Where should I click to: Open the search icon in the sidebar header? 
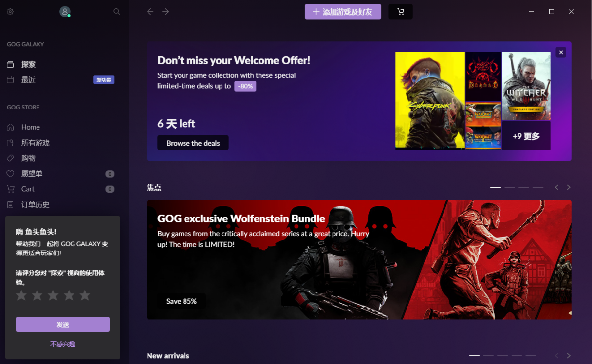[x=116, y=11]
